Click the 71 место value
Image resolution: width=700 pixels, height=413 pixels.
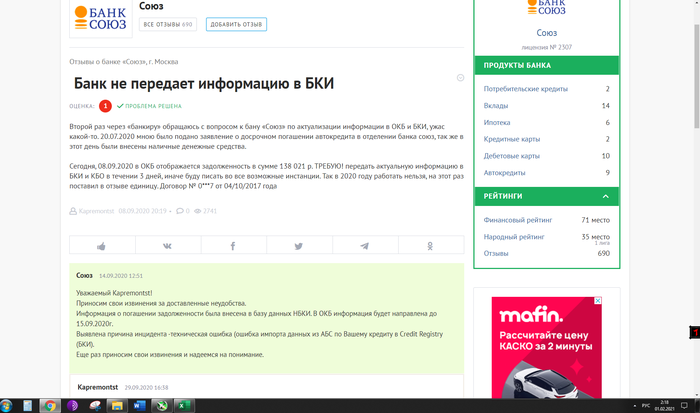[596, 220]
